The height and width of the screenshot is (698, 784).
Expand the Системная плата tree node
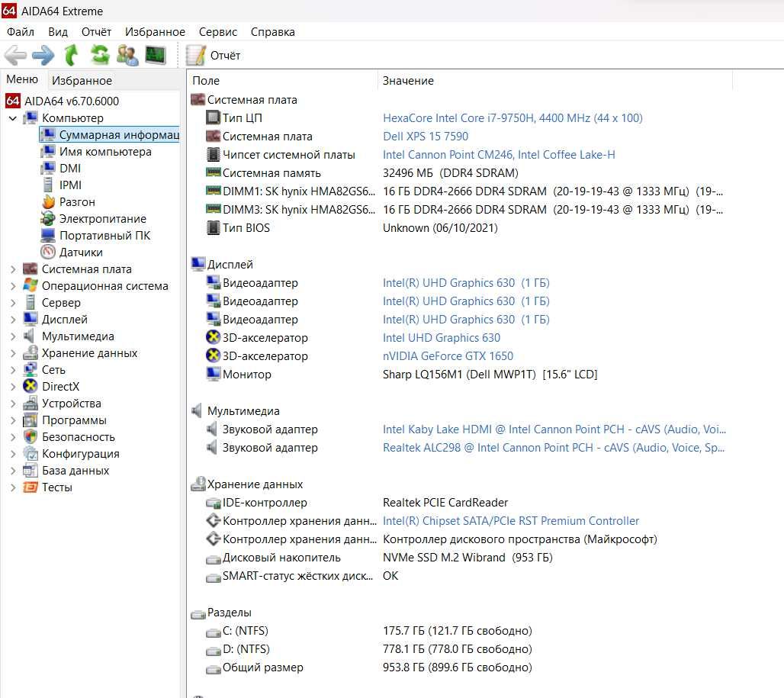point(13,269)
